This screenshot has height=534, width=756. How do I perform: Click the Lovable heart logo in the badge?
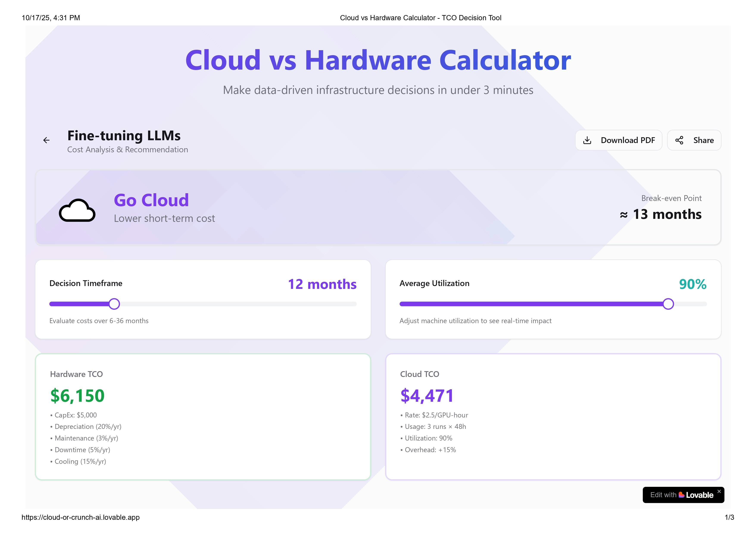(x=682, y=495)
